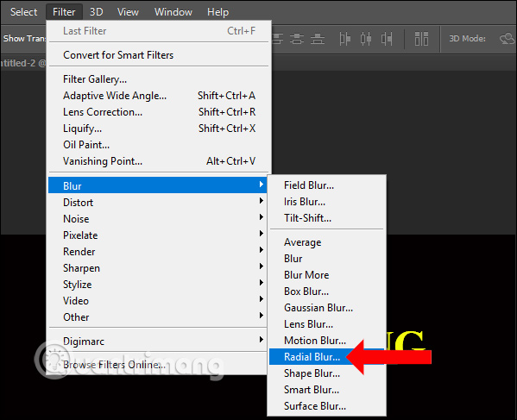The width and height of the screenshot is (517, 420).
Task: Open the Shape Blur dialog
Action: 326,373
